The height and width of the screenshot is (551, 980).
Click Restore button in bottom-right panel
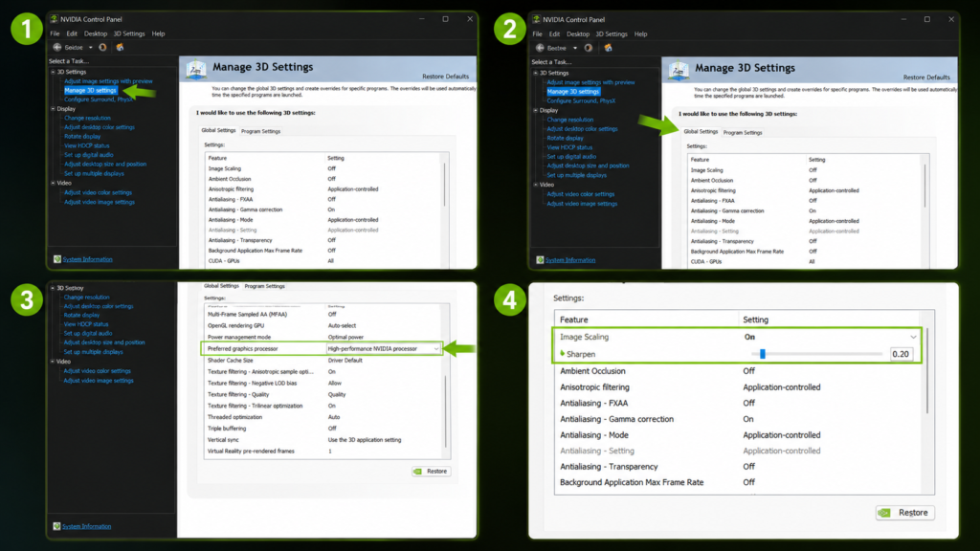tap(905, 513)
